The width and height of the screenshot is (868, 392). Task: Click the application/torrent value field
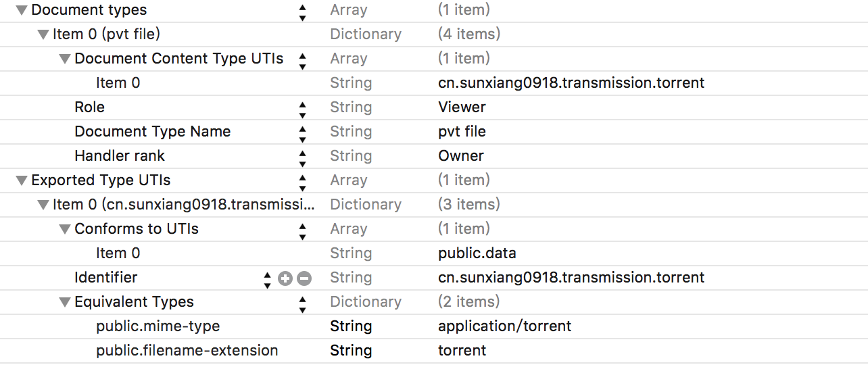point(504,326)
